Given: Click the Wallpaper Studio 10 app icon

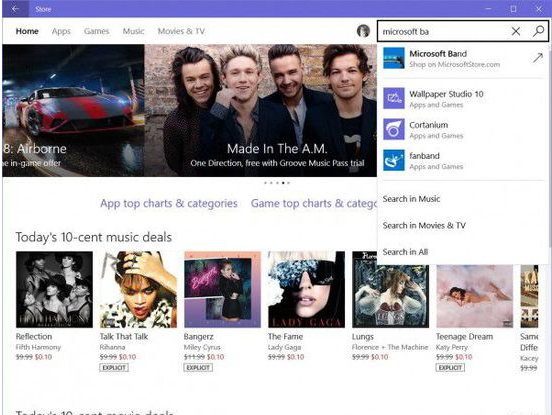Looking at the screenshot, I should [x=394, y=98].
